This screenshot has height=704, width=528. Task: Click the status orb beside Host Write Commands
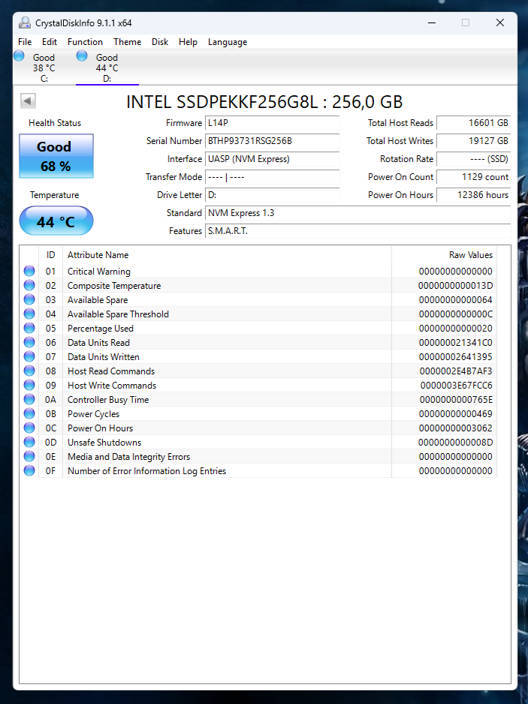(29, 385)
